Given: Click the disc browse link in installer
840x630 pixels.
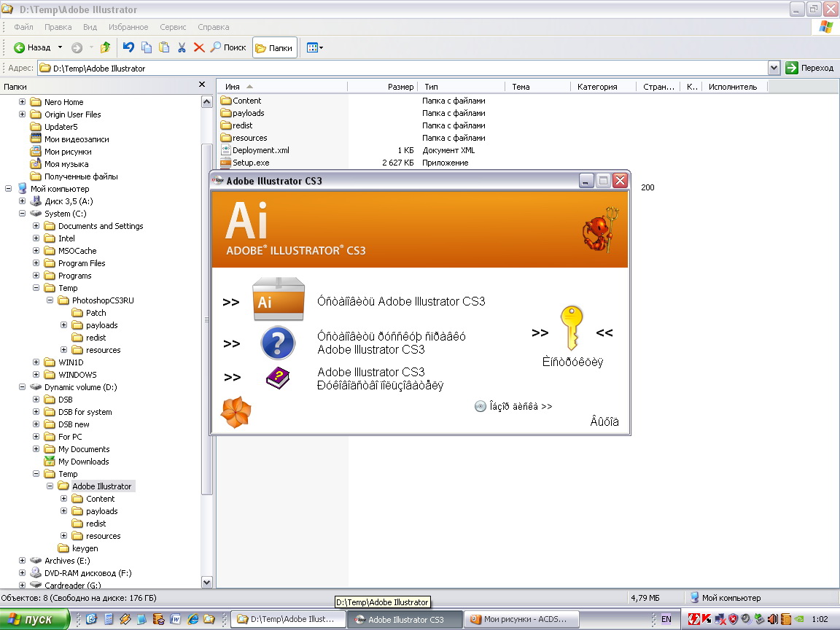Looking at the screenshot, I should [x=513, y=406].
